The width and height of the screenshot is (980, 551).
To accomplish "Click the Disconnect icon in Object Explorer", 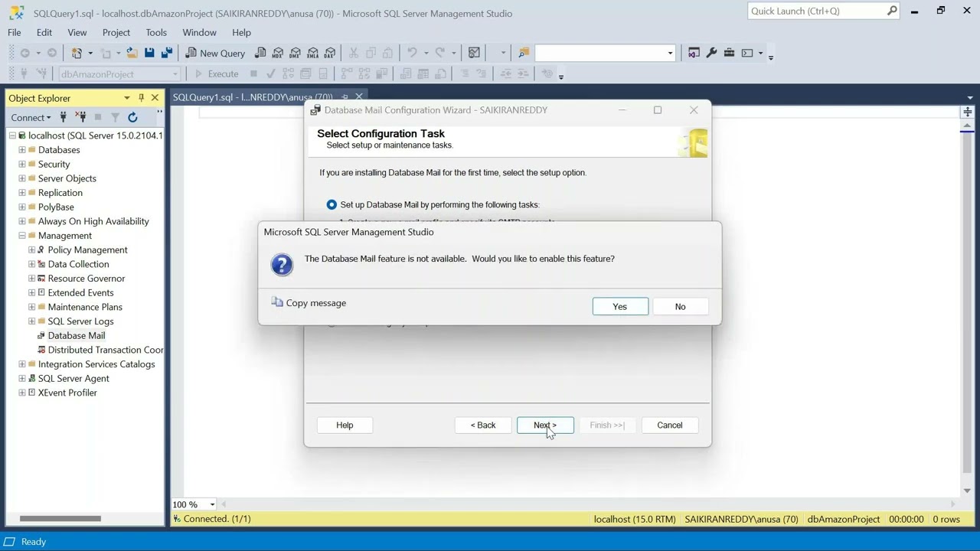I will coord(80,117).
